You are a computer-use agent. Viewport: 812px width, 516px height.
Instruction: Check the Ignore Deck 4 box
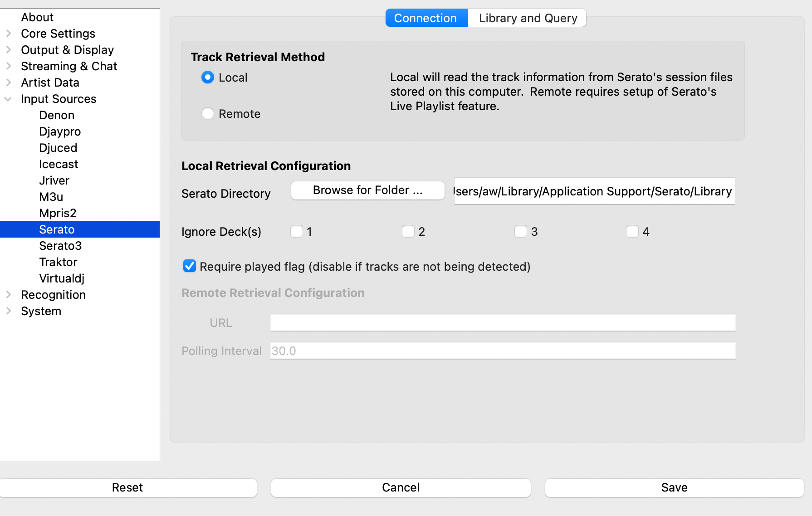tap(632, 232)
